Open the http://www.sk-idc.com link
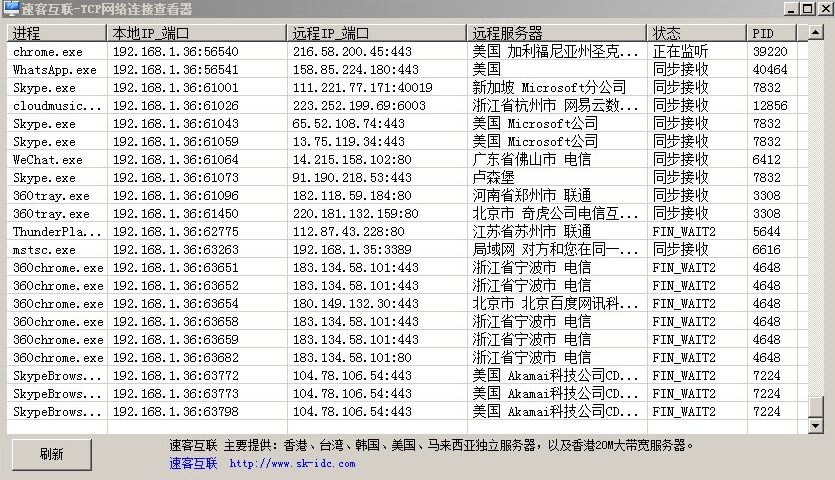Image resolution: width=835 pixels, height=480 pixels. [292, 463]
